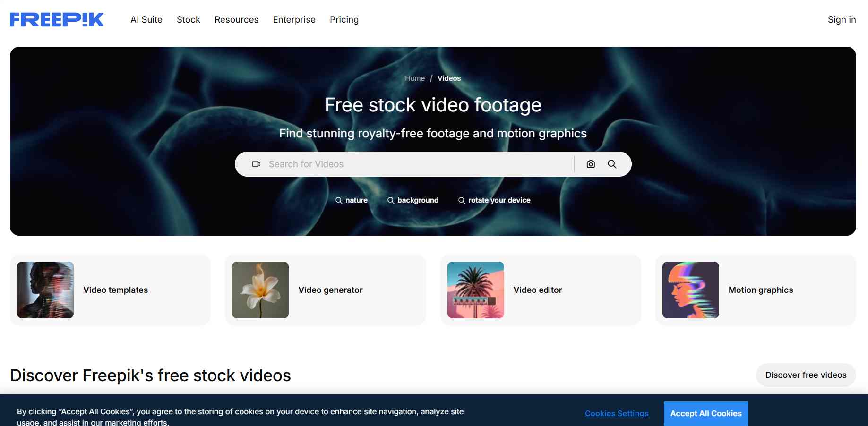Viewport: 868px width, 426px height.
Task: Open the AI Suite menu
Action: tap(146, 20)
